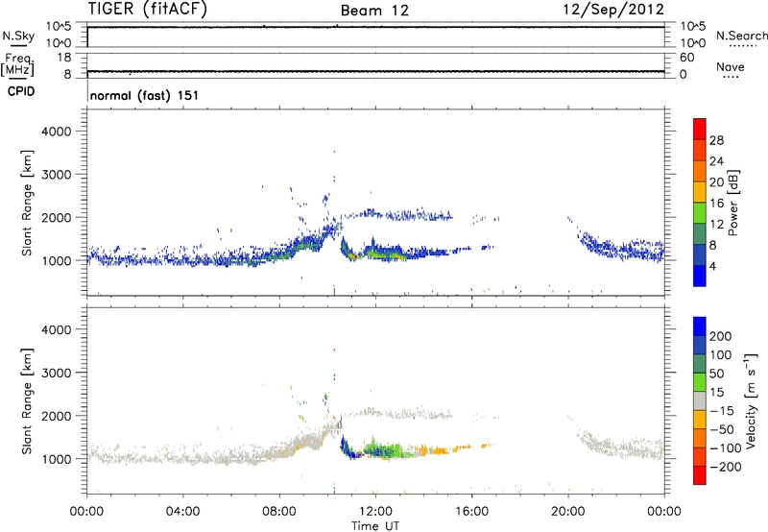Select the 'Beam 12' heading text
768x532 pixels.
(x=374, y=11)
